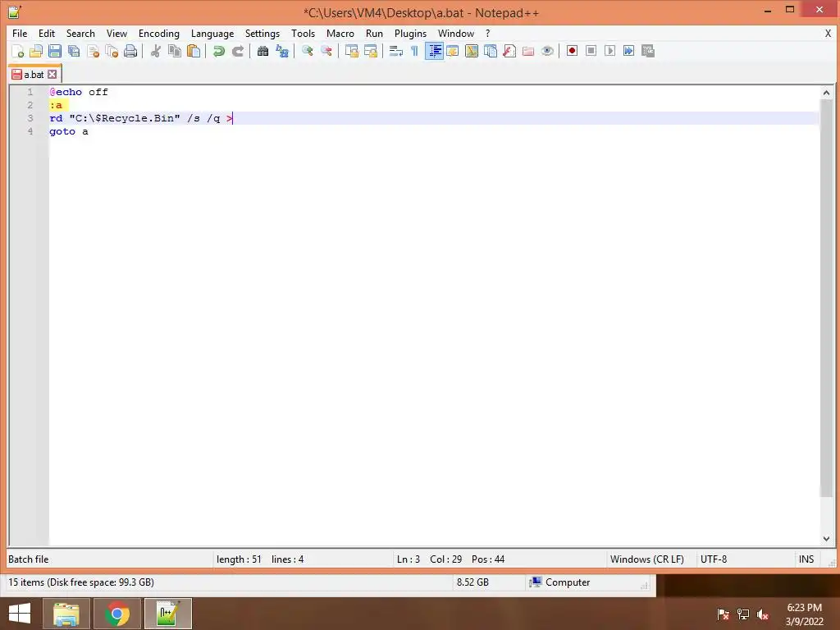
Task: Click the Paste clipboard icon
Action: coord(194,51)
